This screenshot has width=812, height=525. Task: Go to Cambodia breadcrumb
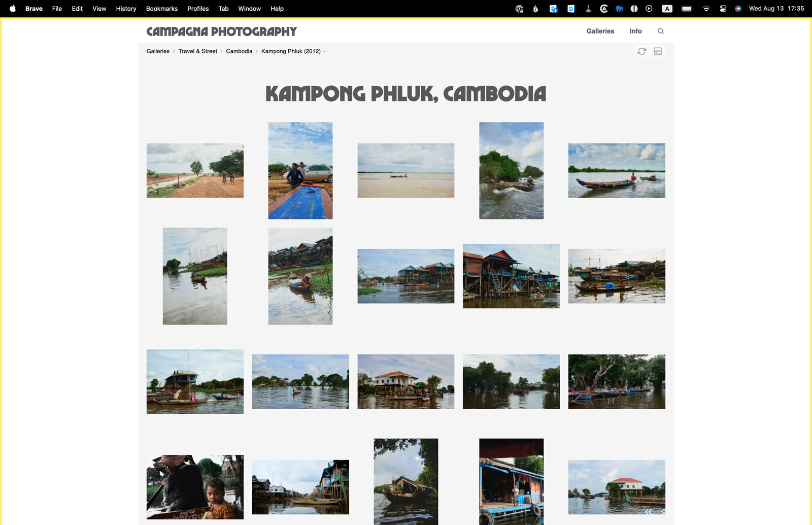[x=239, y=51]
